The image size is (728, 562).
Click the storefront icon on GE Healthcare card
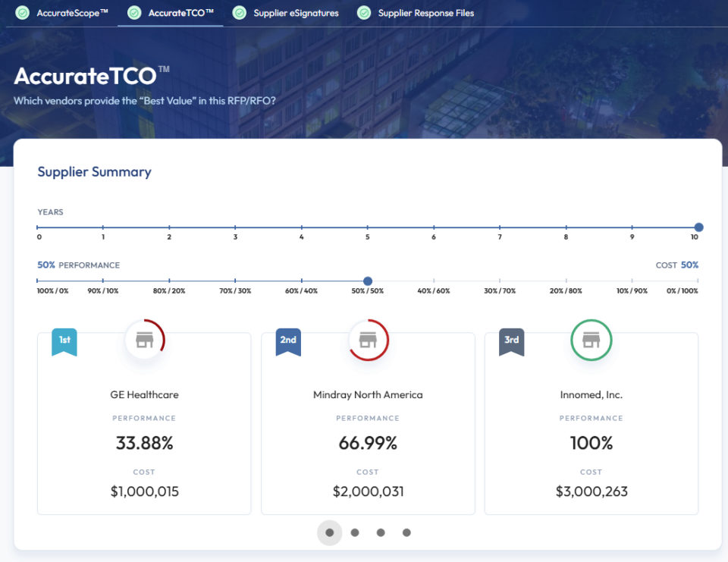click(x=144, y=340)
